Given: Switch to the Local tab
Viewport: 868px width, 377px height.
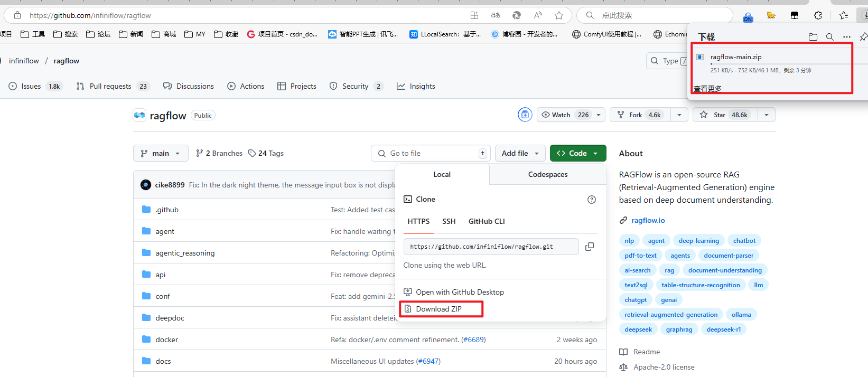Looking at the screenshot, I should [442, 174].
